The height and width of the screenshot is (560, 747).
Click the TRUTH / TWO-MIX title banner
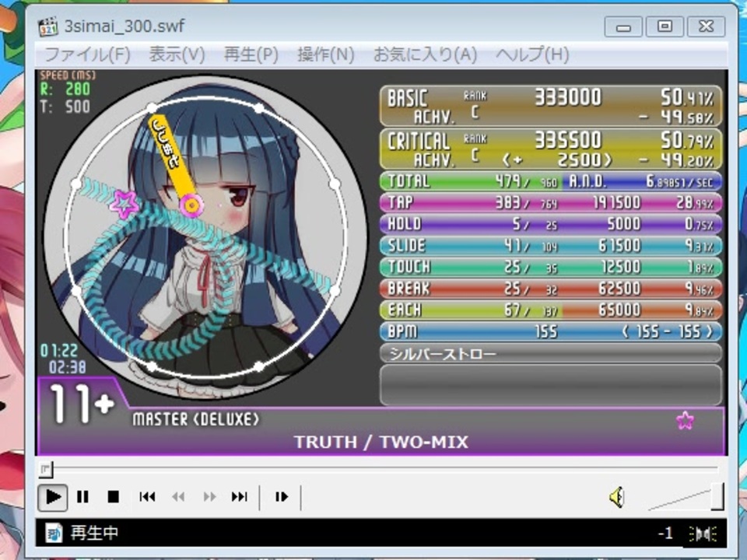381,442
